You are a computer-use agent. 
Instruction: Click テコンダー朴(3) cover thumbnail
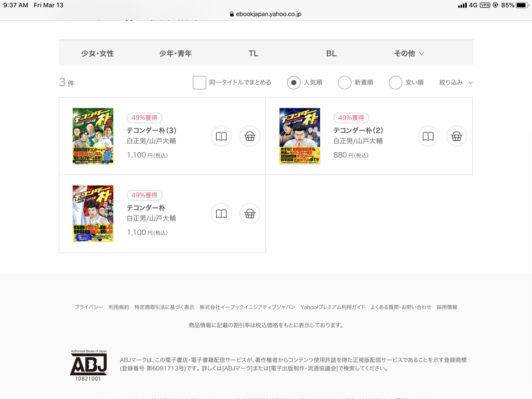click(93, 136)
